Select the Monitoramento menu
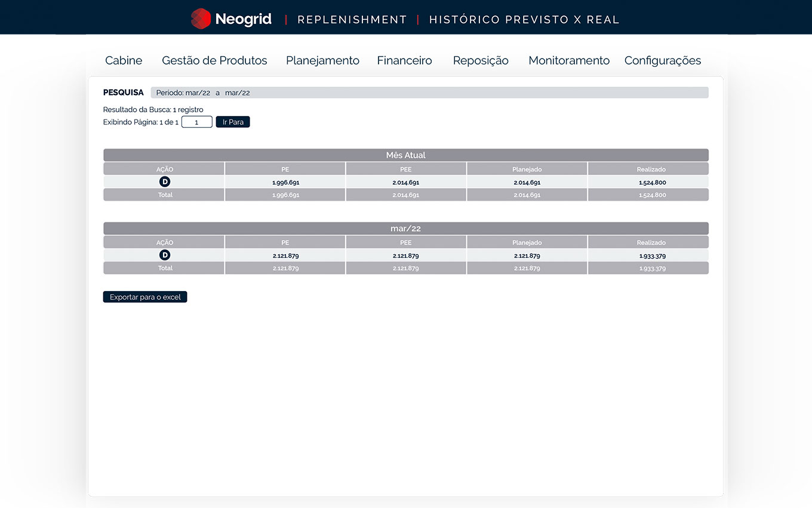 coord(569,60)
